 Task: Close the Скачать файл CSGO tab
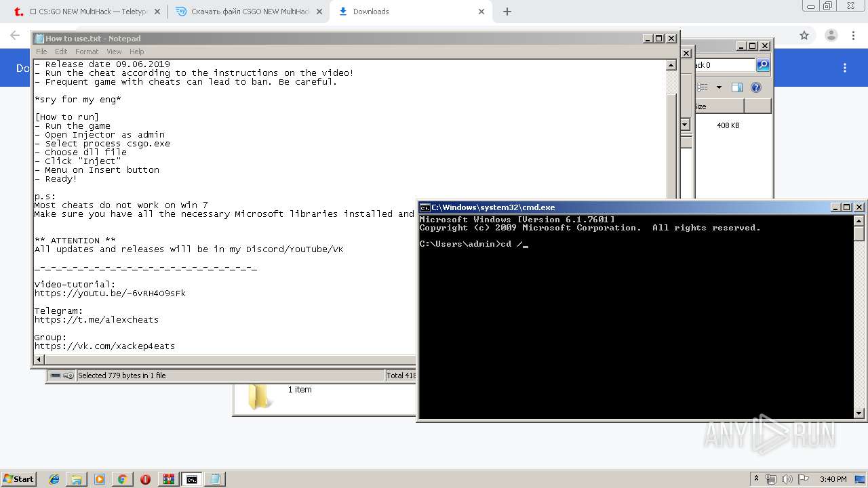click(x=320, y=12)
